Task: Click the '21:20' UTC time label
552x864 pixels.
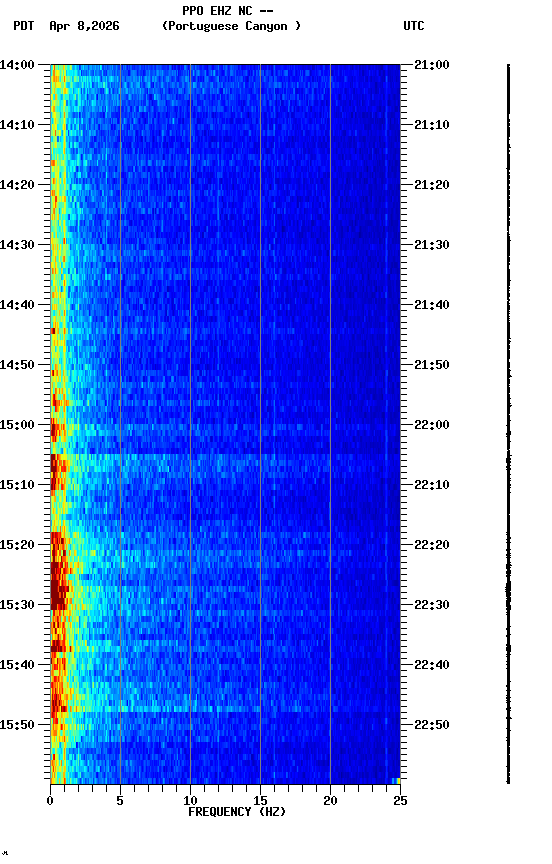Action: click(x=432, y=185)
